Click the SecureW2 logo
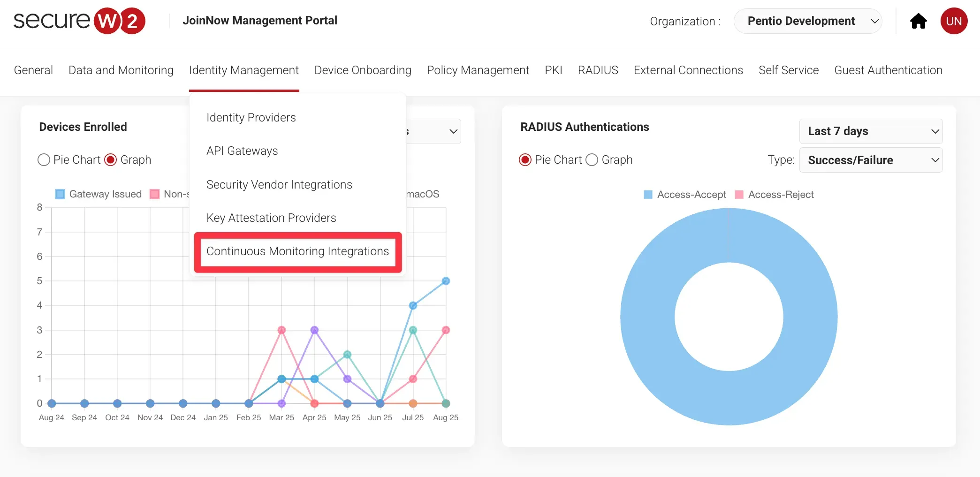 click(x=79, y=21)
